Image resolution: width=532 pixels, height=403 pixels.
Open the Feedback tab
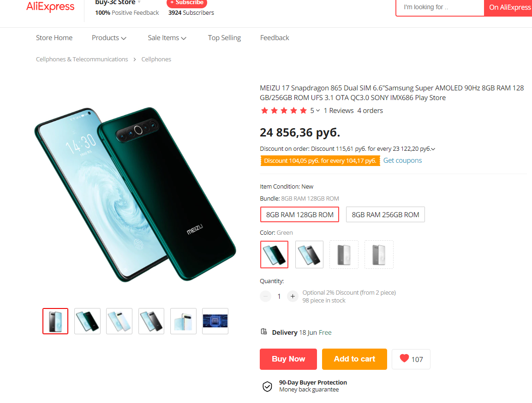tap(275, 38)
